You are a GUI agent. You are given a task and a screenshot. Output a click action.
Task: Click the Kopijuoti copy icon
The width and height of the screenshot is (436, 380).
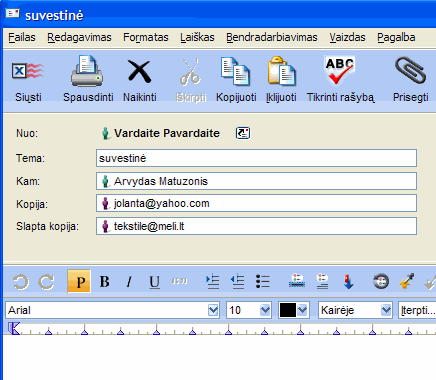[x=235, y=71]
